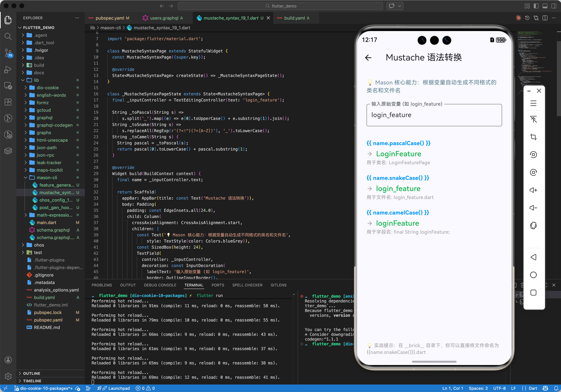The image size is (561, 392).
Task: Toggle the bottom panel layout button
Action: click(x=545, y=6)
